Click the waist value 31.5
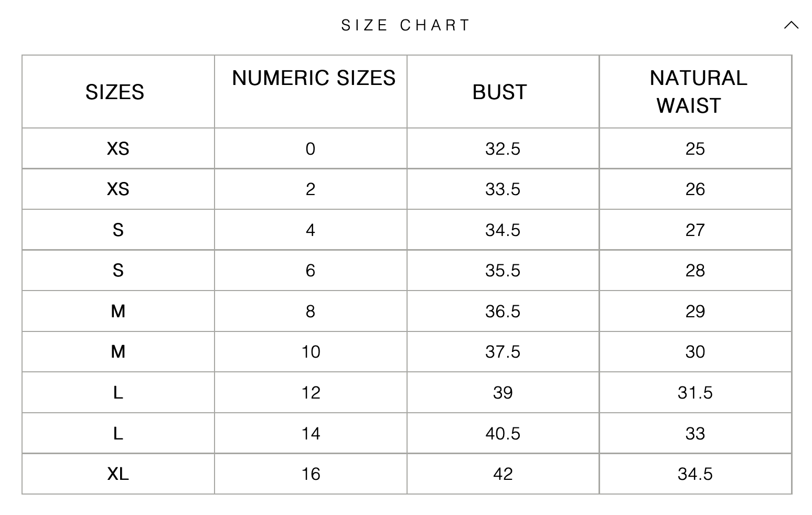The image size is (812, 515). [695, 393]
